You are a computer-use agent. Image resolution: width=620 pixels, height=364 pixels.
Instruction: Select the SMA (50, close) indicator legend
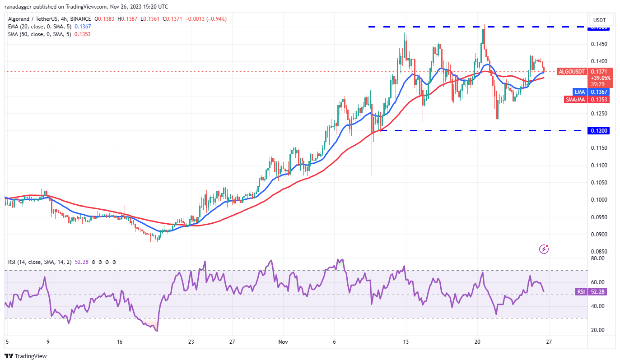pos(38,34)
